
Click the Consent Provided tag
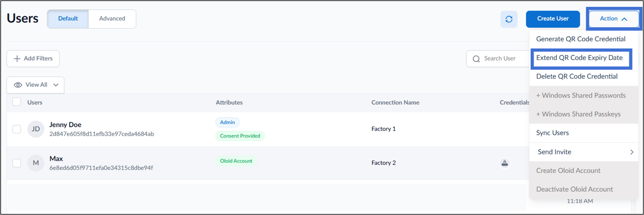pos(240,136)
